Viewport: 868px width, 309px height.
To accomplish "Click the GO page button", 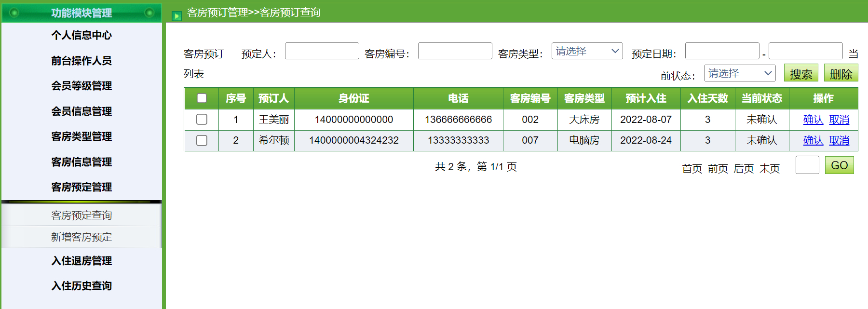I will point(839,165).
